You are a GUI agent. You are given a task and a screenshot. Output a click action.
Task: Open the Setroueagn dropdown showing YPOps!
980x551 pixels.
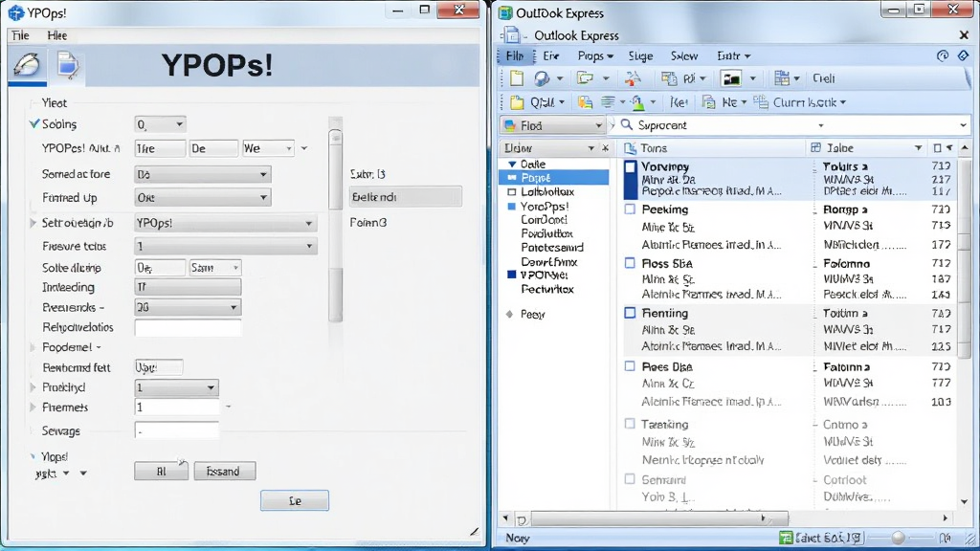pyautogui.click(x=226, y=223)
